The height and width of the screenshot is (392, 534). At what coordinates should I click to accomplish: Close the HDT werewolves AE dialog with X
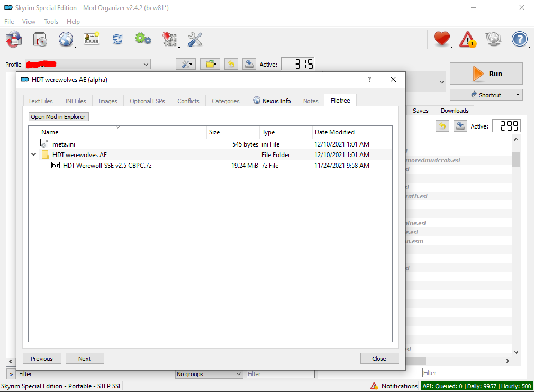[393, 79]
